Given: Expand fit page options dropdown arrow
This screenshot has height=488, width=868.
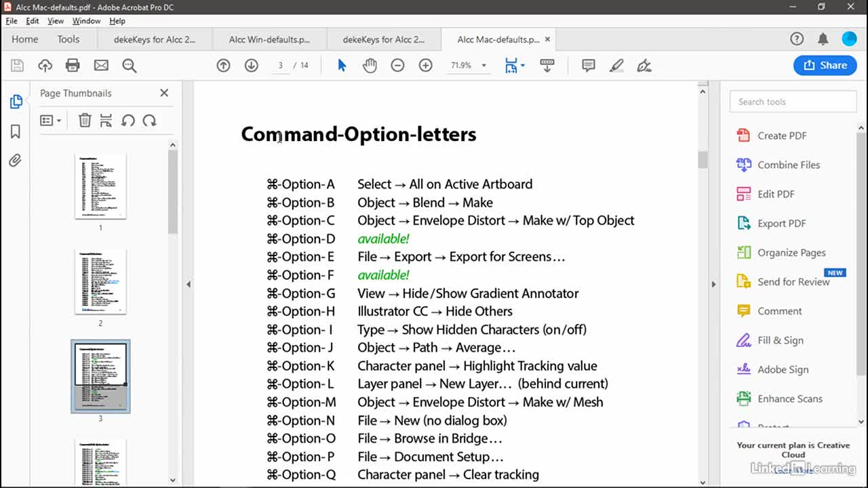Looking at the screenshot, I should (523, 66).
